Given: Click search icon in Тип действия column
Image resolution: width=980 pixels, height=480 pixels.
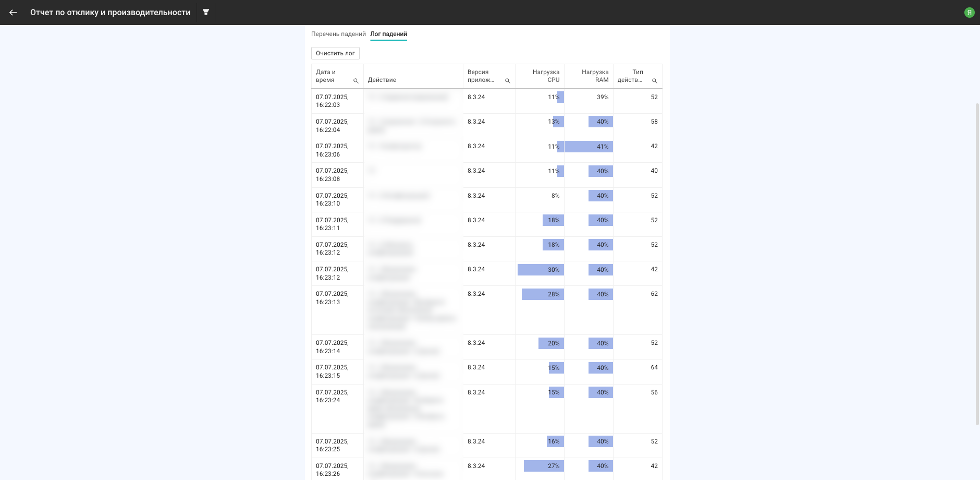Looking at the screenshot, I should click(x=655, y=81).
